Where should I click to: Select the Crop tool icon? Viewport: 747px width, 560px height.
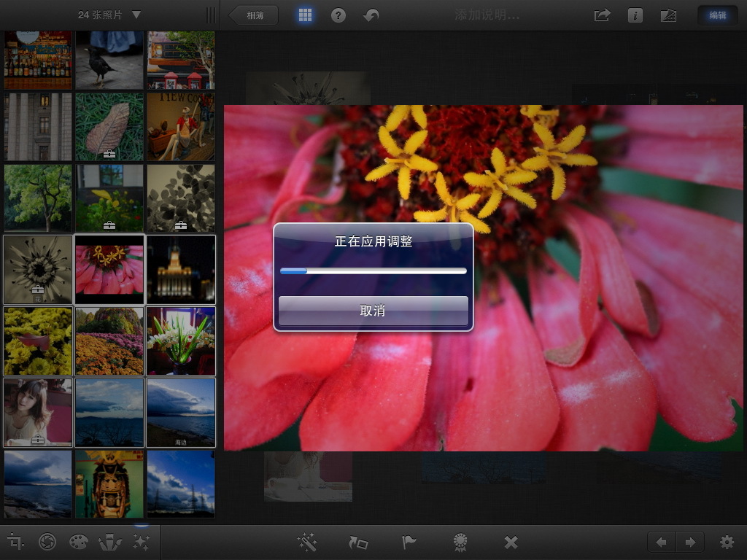15,542
